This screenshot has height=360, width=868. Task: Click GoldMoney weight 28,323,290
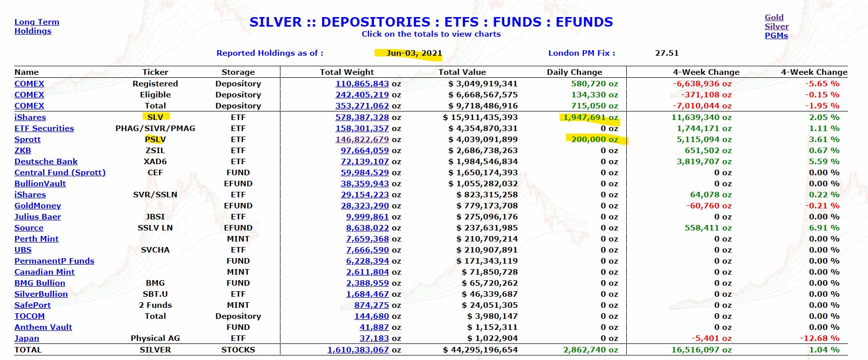coord(365,205)
